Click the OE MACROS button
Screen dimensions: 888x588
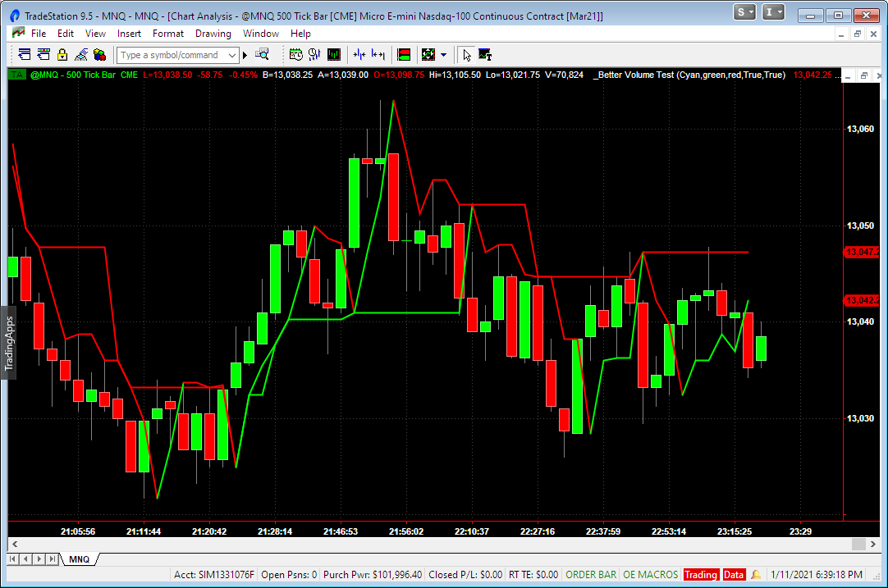[650, 574]
